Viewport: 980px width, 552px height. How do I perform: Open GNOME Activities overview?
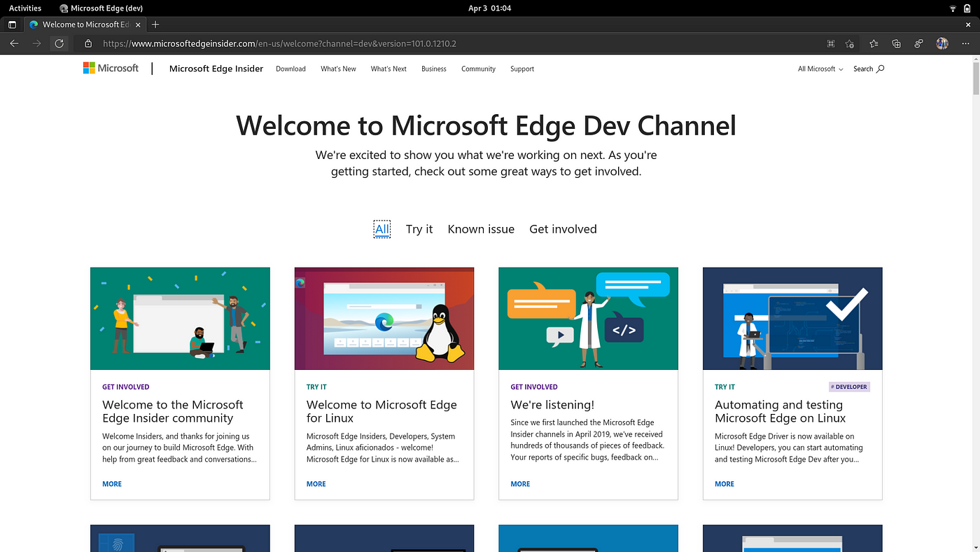[x=25, y=8]
